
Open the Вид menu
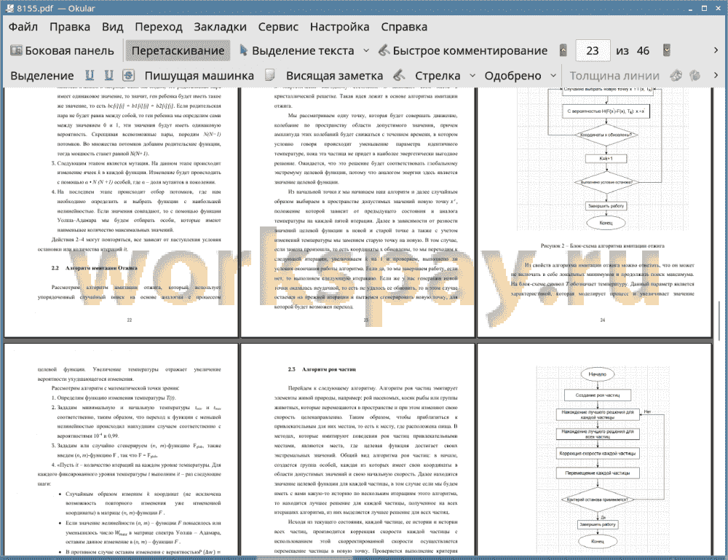112,27
